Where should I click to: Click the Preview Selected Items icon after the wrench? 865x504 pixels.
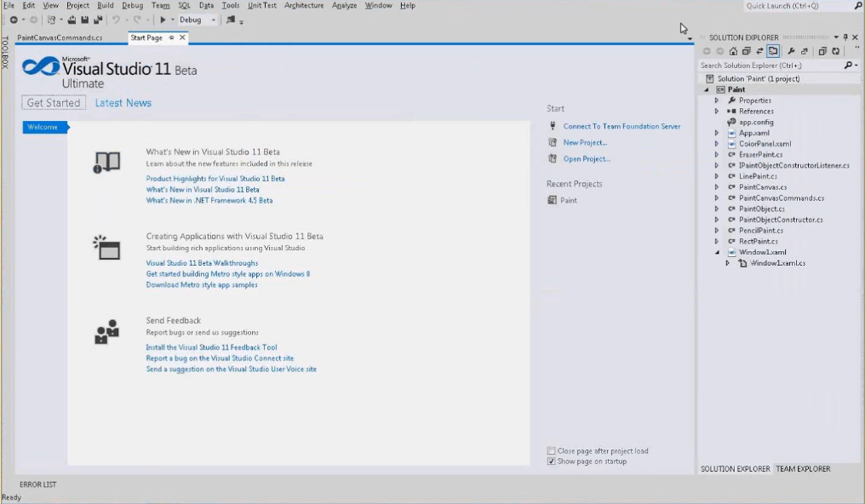[x=805, y=51]
